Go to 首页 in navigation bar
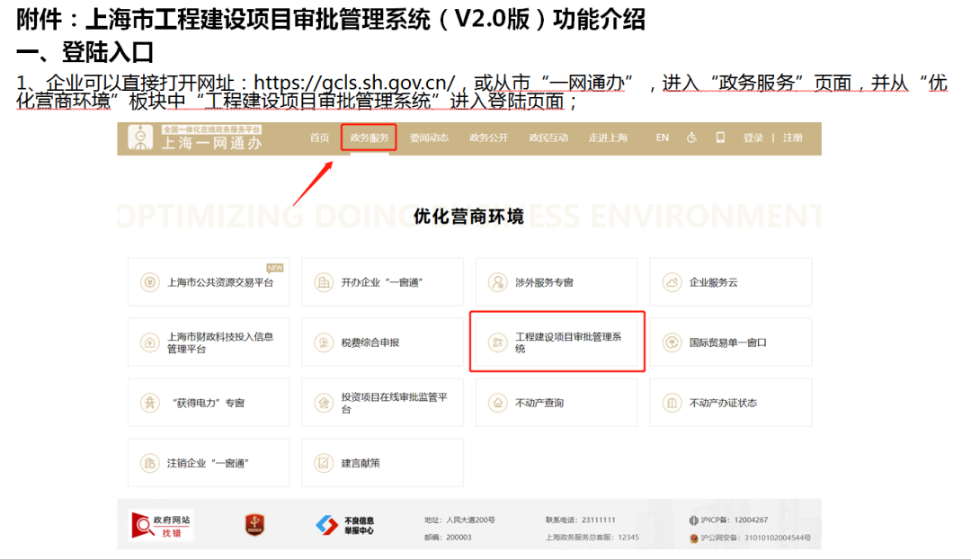The height and width of the screenshot is (560, 971). [319, 138]
